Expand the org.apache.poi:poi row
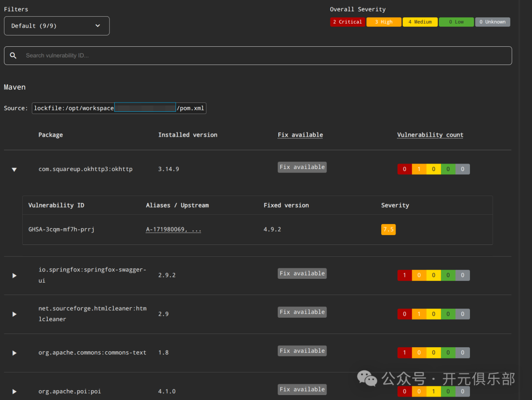 pos(14,392)
